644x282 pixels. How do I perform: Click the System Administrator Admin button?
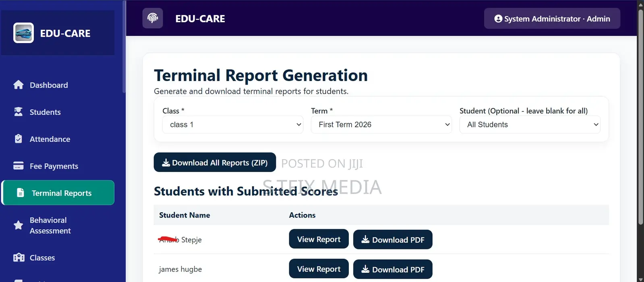pos(552,19)
